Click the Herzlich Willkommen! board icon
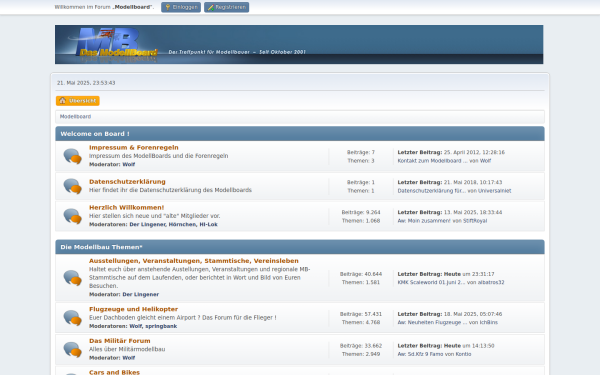This screenshot has height=375, width=600. (72, 216)
